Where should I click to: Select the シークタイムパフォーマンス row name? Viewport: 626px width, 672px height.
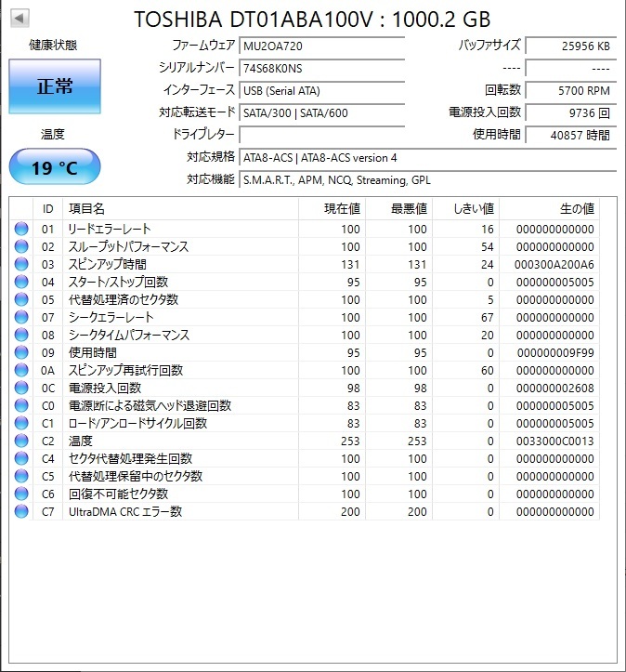coord(129,335)
